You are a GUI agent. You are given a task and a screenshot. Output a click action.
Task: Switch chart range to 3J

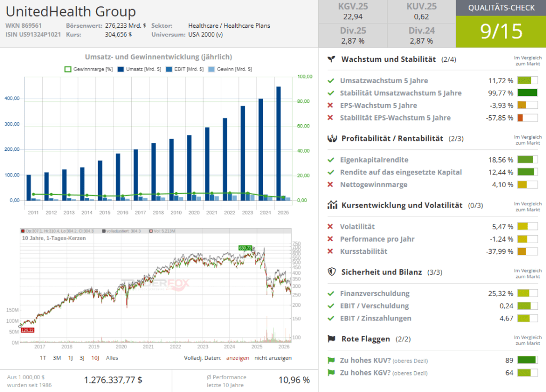[83, 358]
